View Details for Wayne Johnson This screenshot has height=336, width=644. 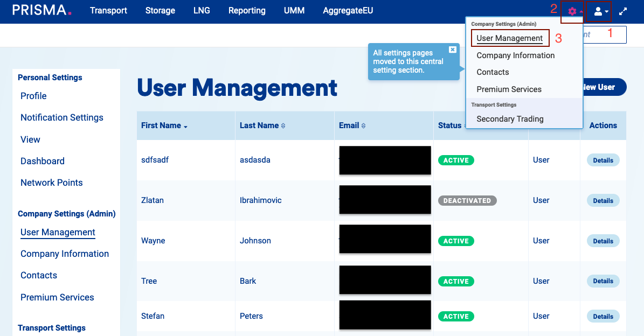(x=603, y=241)
